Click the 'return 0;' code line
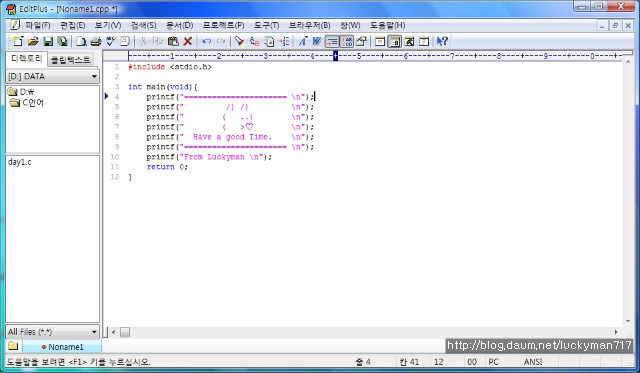Viewport: 640px width, 373px height. (167, 167)
